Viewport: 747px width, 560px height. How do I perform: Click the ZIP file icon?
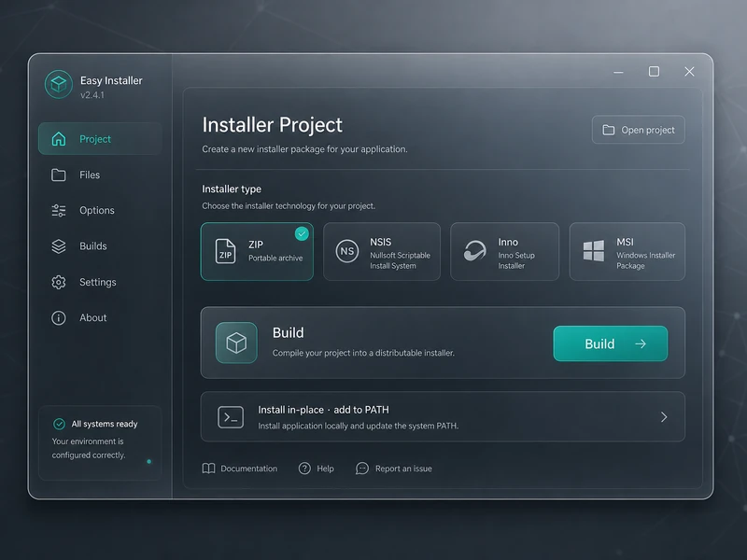(x=225, y=251)
